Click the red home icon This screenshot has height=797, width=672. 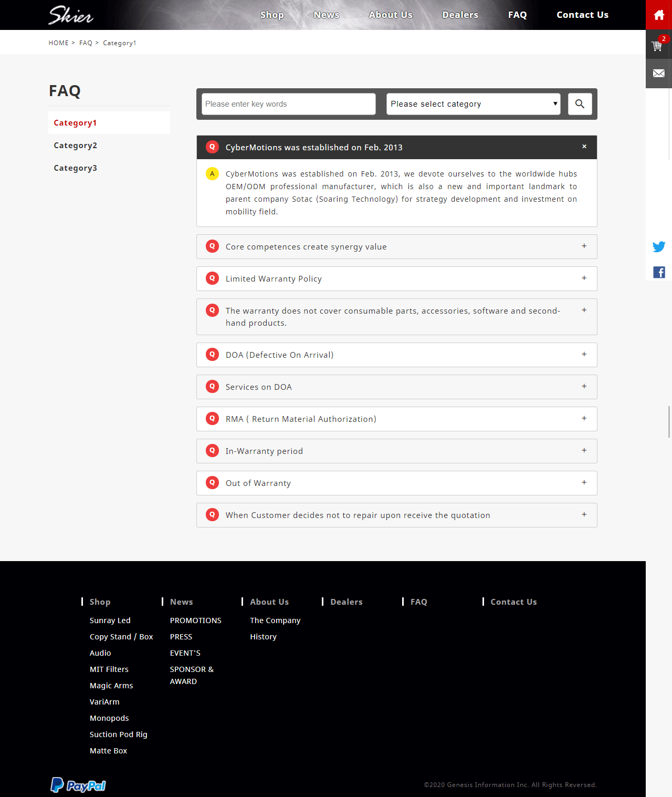click(659, 15)
